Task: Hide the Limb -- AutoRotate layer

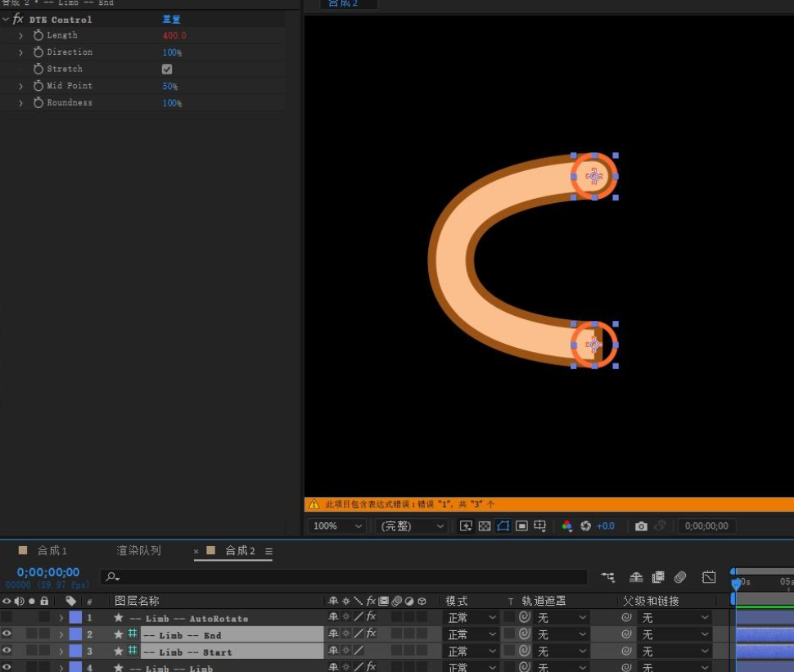Action: (x=7, y=618)
